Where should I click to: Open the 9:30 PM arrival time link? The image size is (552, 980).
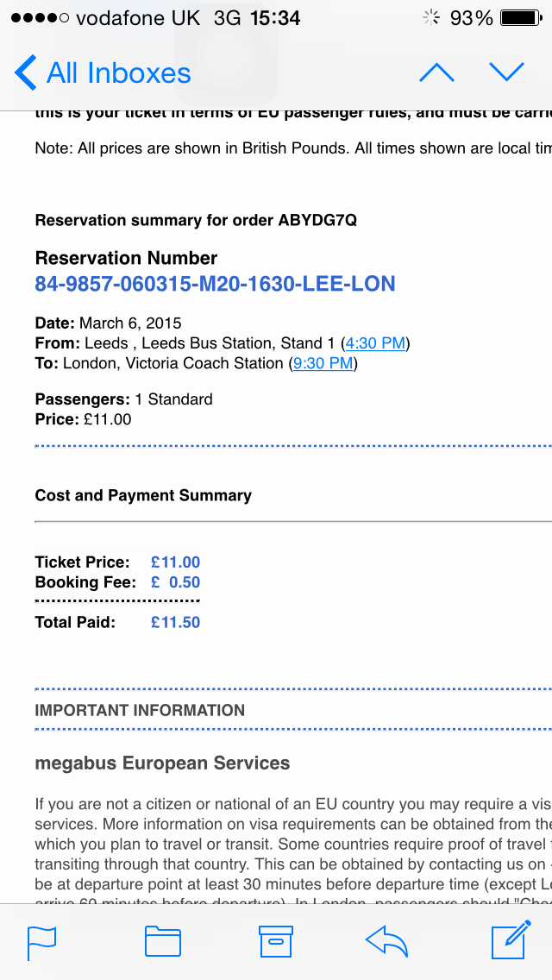(x=323, y=363)
